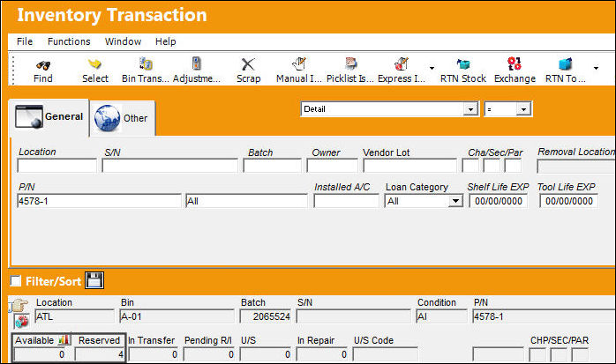
Task: Click the result S/N field
Action: [x=354, y=316]
